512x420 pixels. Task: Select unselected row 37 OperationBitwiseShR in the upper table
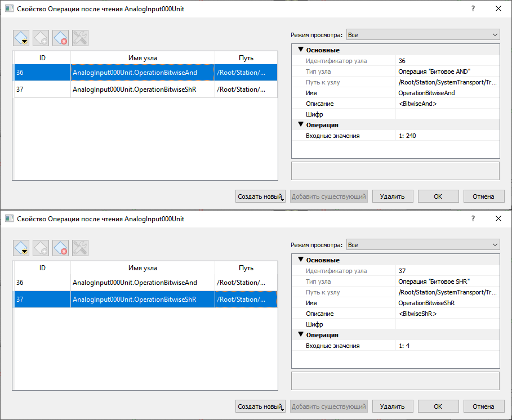pos(134,90)
